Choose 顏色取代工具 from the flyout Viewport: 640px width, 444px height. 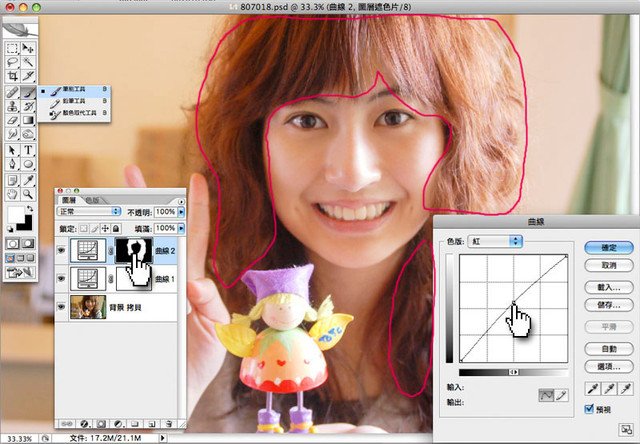click(x=74, y=113)
